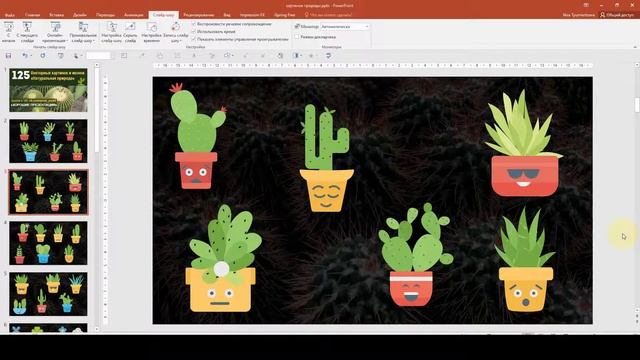The height and width of the screenshot is (360, 640).
Task: Start slide show from the beginning
Action: tap(9, 32)
